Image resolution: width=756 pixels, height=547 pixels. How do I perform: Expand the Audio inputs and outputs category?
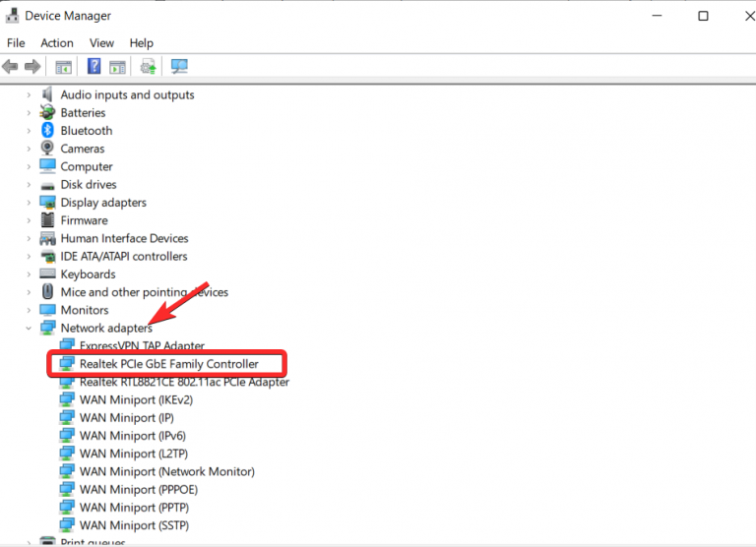tap(29, 95)
